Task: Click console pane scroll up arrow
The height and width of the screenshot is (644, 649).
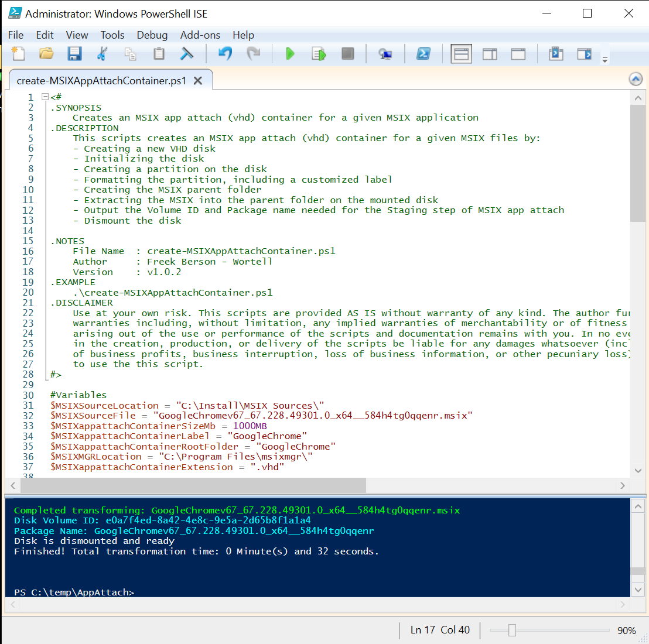Action: point(638,506)
